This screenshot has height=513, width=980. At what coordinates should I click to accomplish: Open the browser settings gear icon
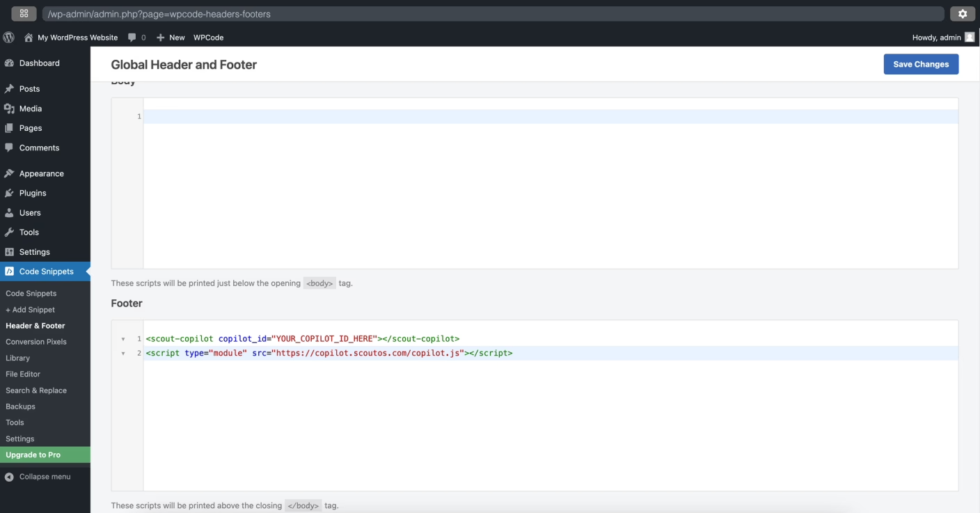point(963,14)
